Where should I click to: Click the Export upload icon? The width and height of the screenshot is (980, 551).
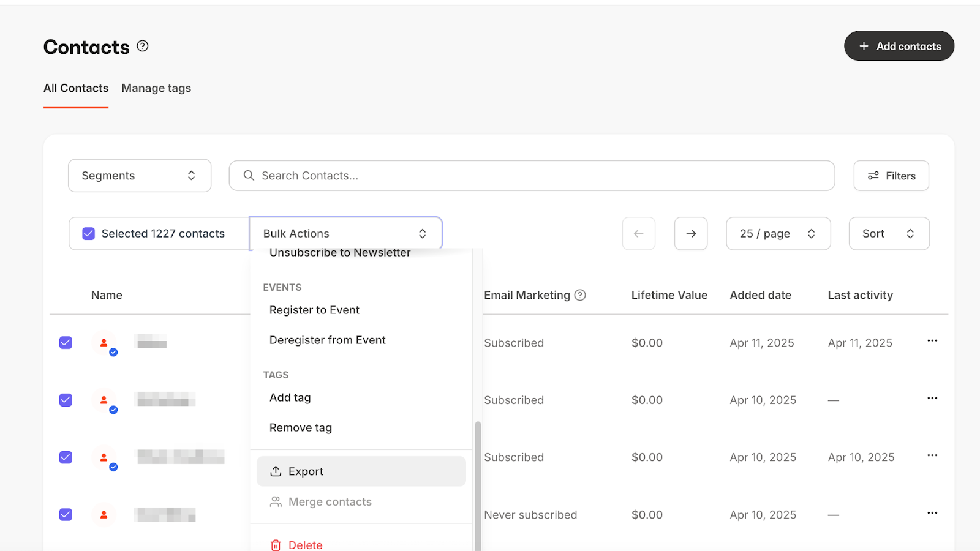coord(276,471)
